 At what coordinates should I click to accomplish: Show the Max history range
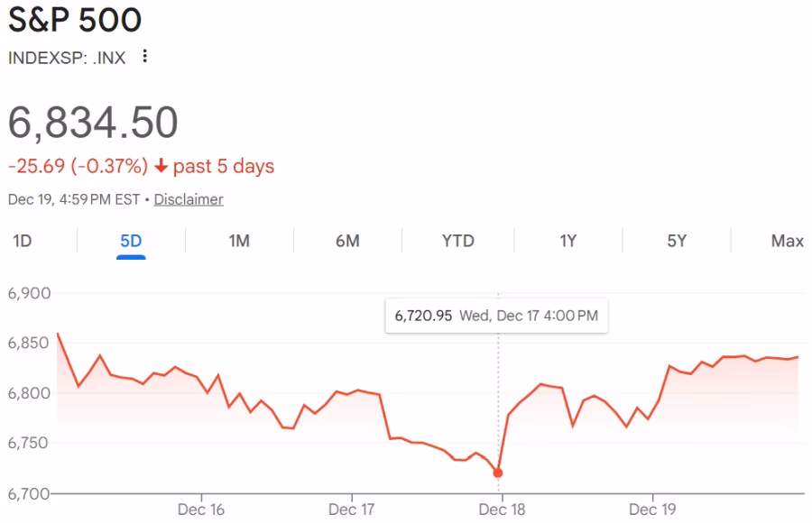(787, 241)
